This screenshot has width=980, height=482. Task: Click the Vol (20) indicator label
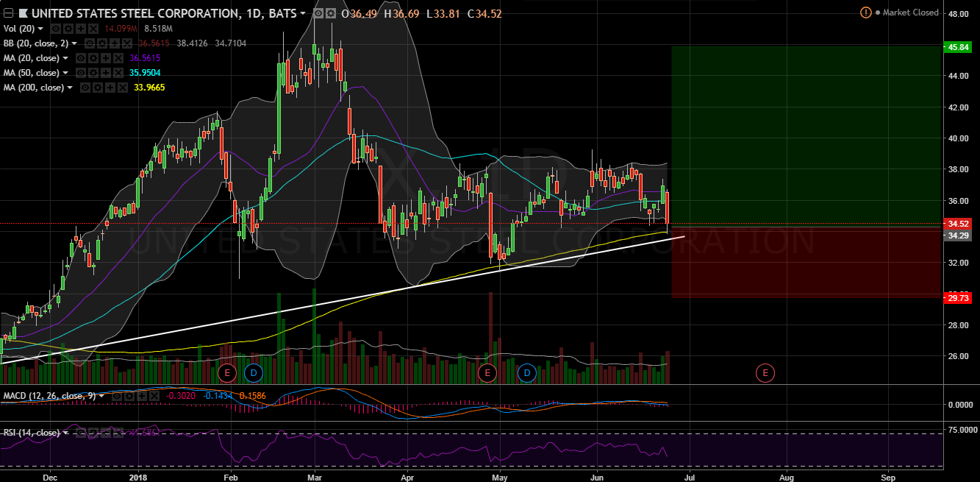(19, 29)
